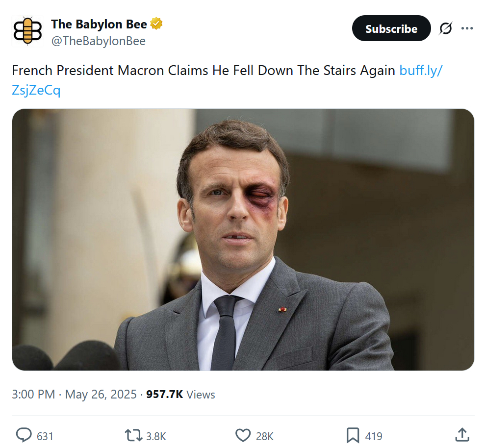Bookmark the tweet with the bookmark icon

tap(353, 435)
